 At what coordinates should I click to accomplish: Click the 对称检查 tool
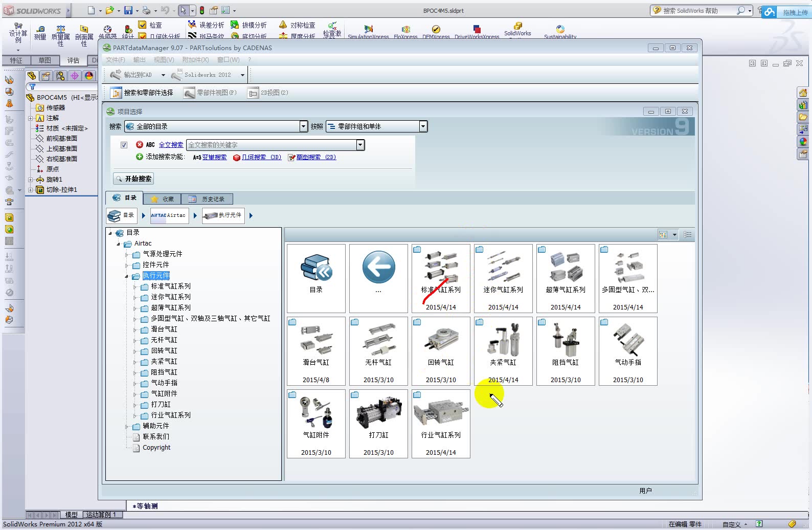297,25
